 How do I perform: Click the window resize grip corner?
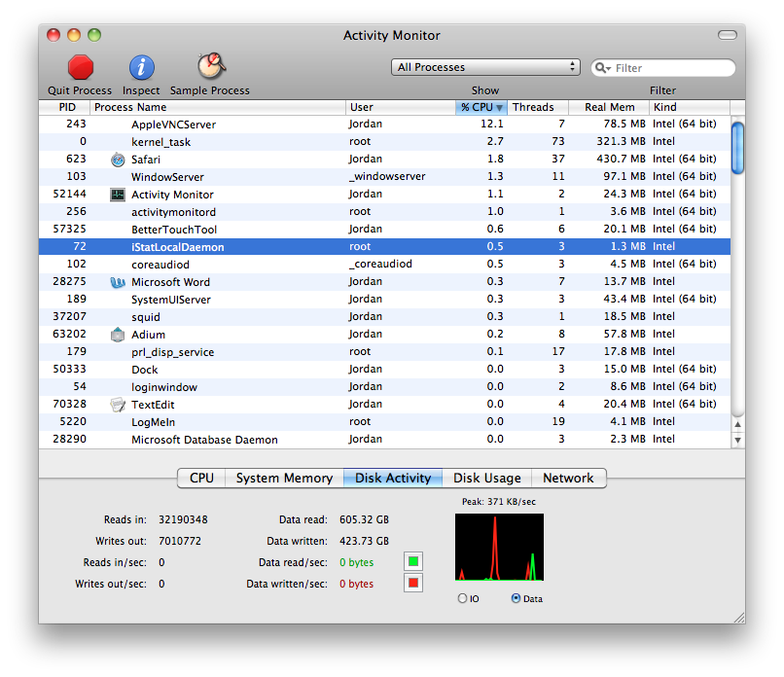coord(739,618)
